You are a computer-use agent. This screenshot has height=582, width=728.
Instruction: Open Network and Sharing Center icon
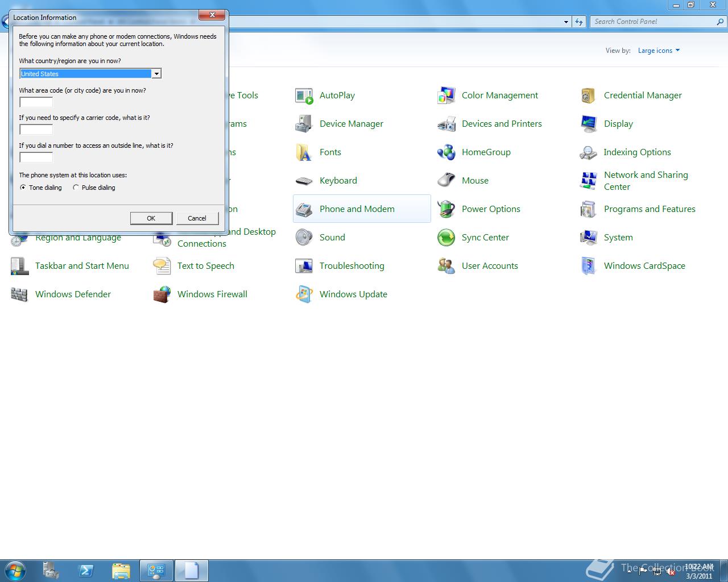(x=589, y=181)
